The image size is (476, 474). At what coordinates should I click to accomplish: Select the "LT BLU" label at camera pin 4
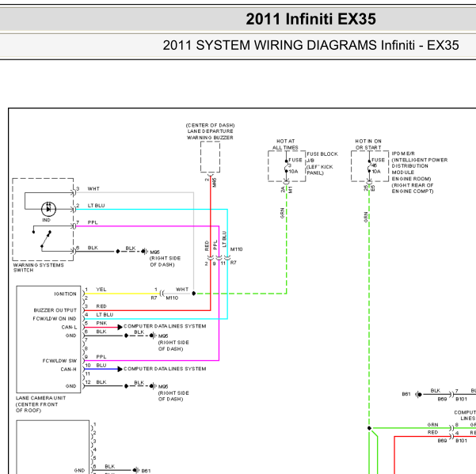(105, 315)
